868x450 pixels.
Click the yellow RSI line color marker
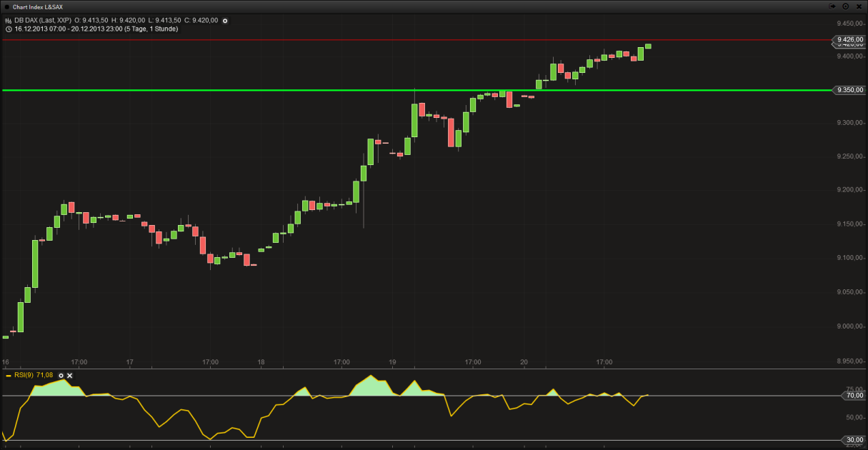(x=8, y=375)
